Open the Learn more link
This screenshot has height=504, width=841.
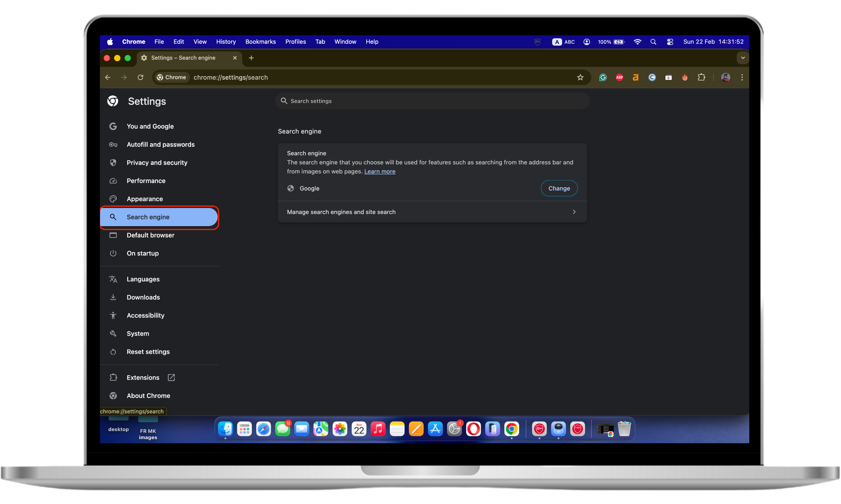pyautogui.click(x=380, y=171)
